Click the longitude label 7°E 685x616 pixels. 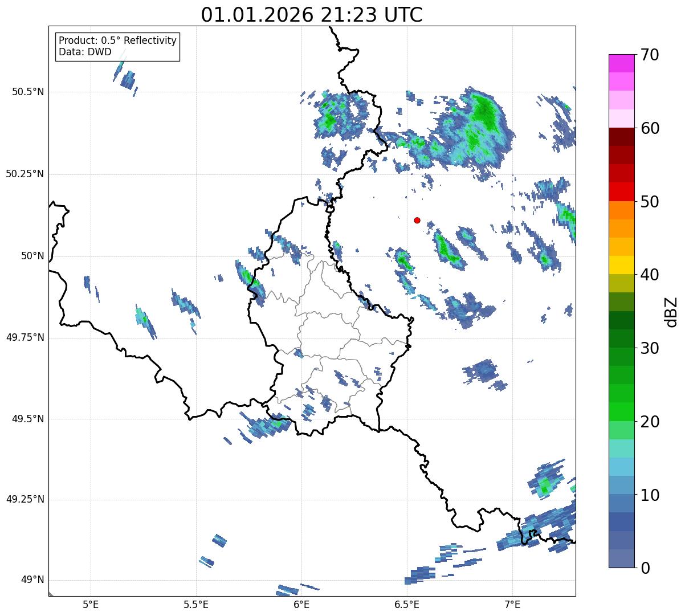click(x=512, y=604)
